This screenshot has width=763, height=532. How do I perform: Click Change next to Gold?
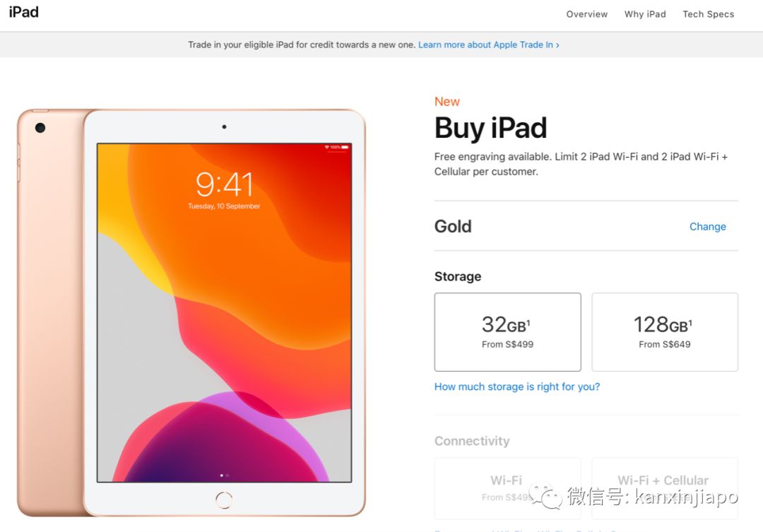tap(707, 226)
